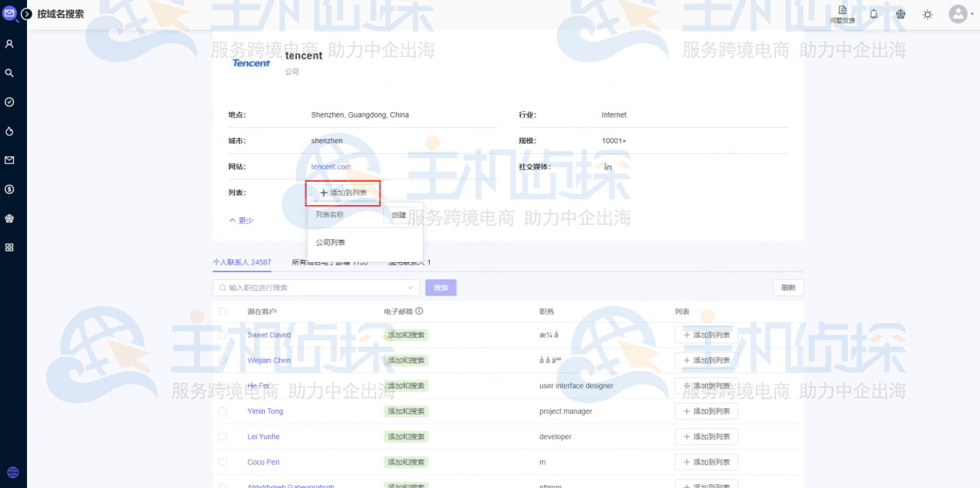This screenshot has width=980, height=488.
Task: Open Tencent's LinkedIn social media icon
Action: point(608,166)
